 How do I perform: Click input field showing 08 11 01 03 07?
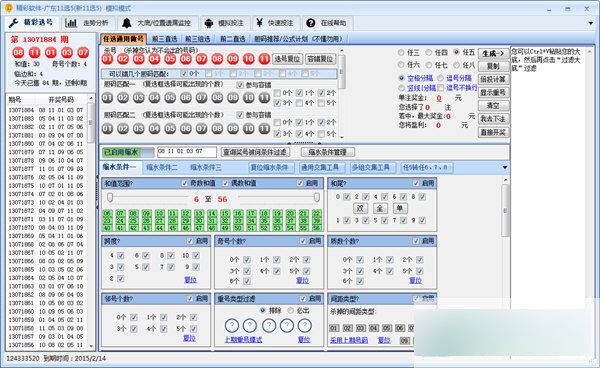pyautogui.click(x=187, y=152)
